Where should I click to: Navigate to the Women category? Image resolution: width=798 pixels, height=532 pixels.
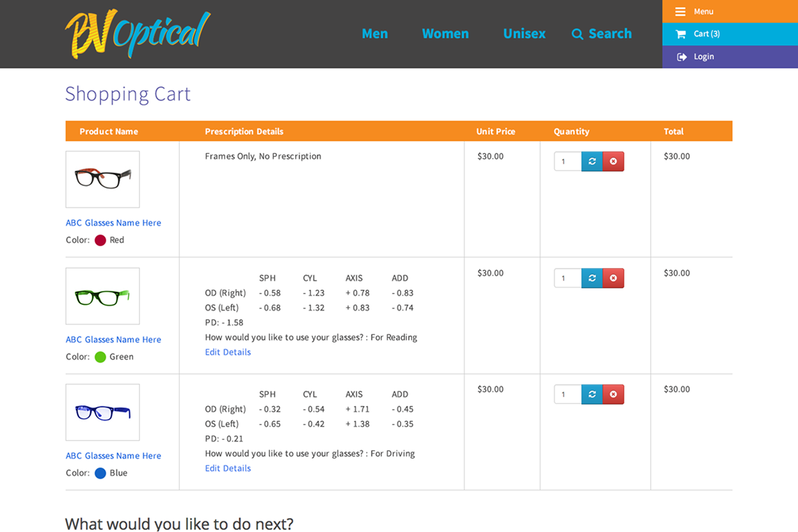click(445, 34)
